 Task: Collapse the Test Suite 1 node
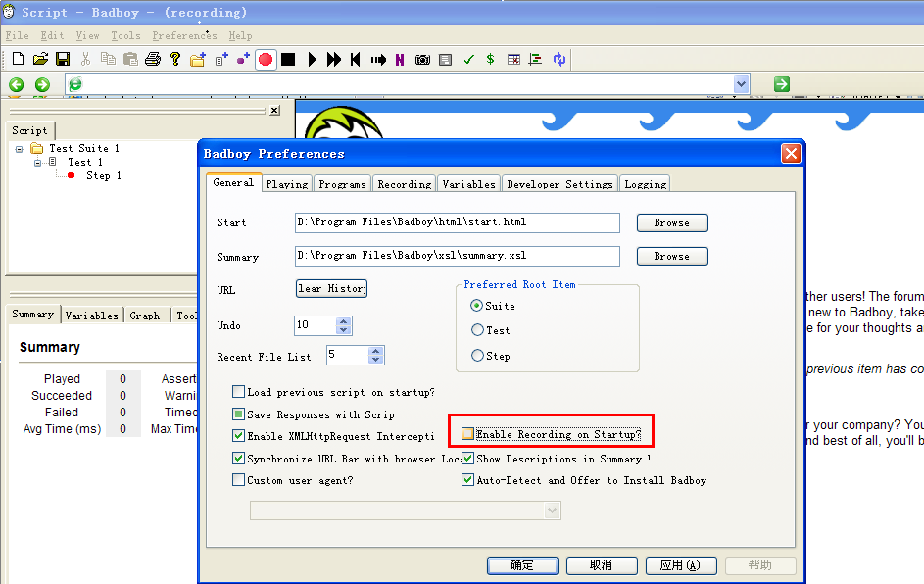click(x=19, y=149)
